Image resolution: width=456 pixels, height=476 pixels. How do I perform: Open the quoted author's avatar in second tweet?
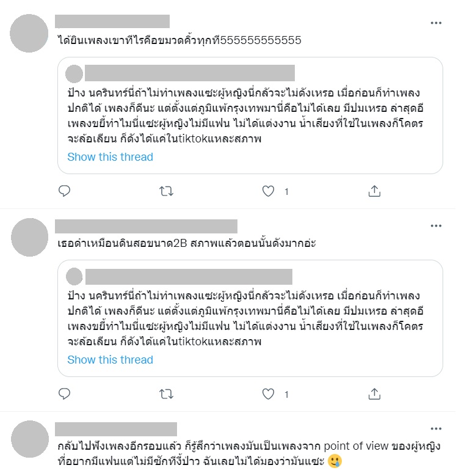tap(74, 277)
